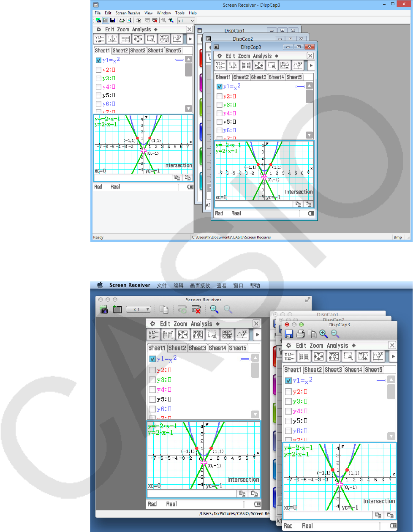Click floppy Save icon in Mac DispCap3 window
Viewport: 413px width, 532px height.
[x=289, y=334]
